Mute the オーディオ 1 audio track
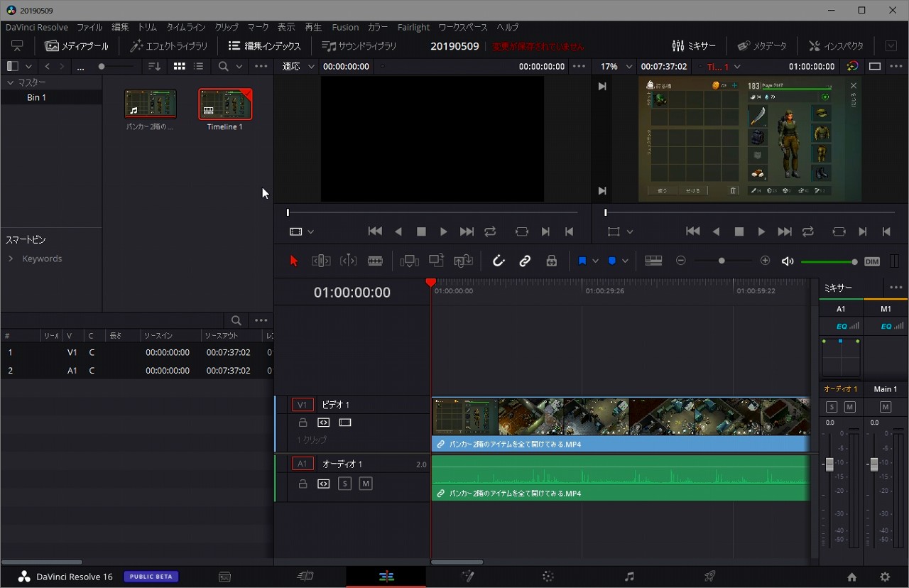Screen dimensions: 909x588 point(366,484)
